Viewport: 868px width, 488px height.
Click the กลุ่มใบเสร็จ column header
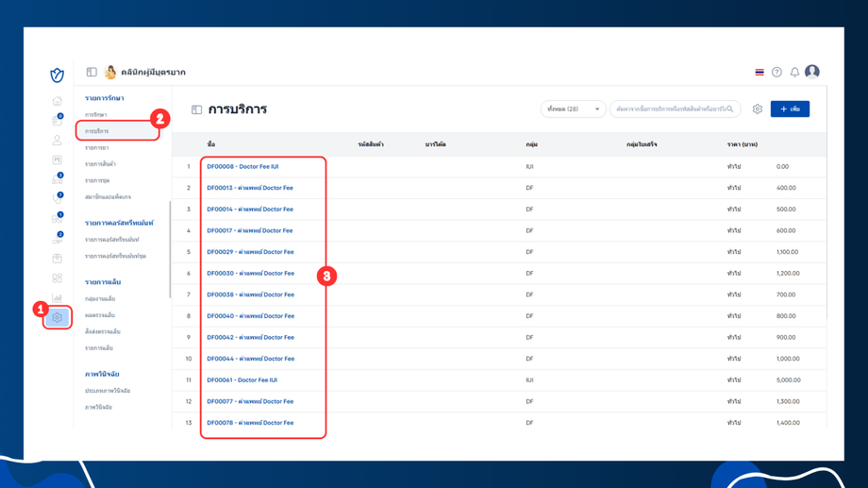tap(642, 144)
